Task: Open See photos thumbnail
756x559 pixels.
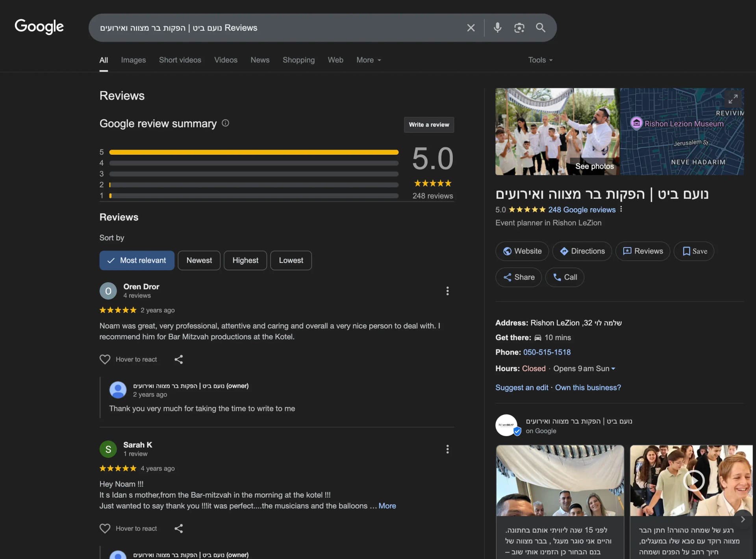Action: (x=557, y=131)
